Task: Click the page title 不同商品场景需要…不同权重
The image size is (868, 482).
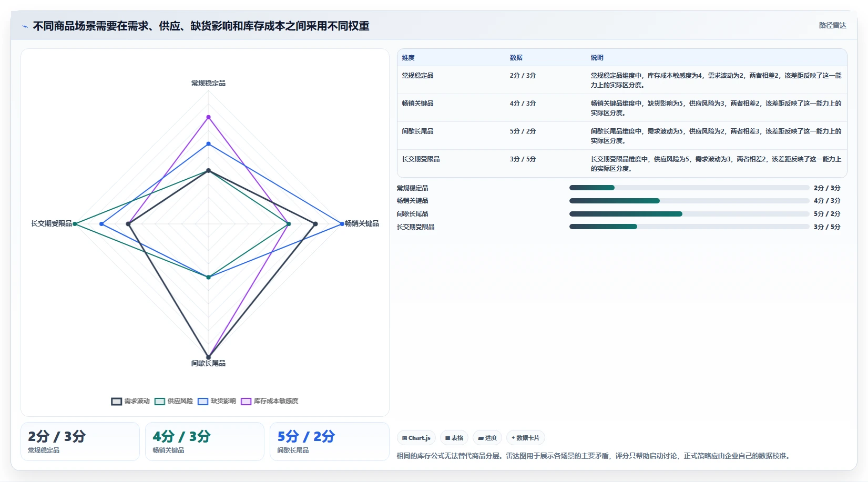Action: 201,26
